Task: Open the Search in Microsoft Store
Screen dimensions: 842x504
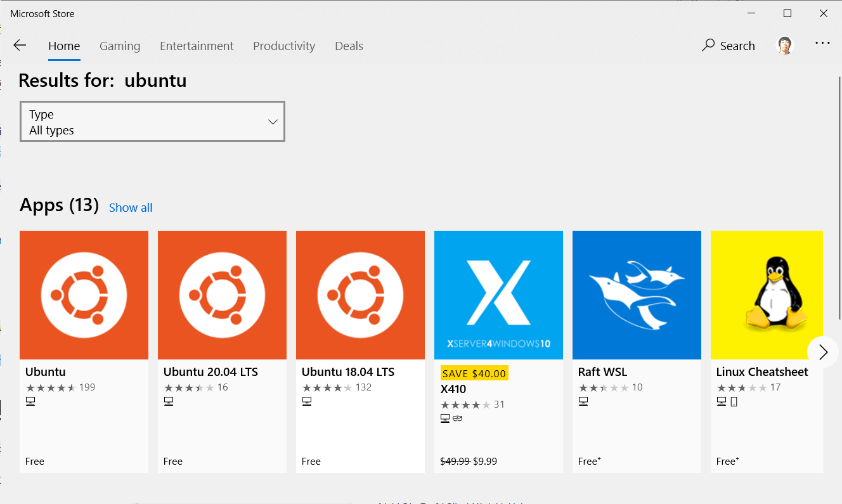Action: (728, 45)
